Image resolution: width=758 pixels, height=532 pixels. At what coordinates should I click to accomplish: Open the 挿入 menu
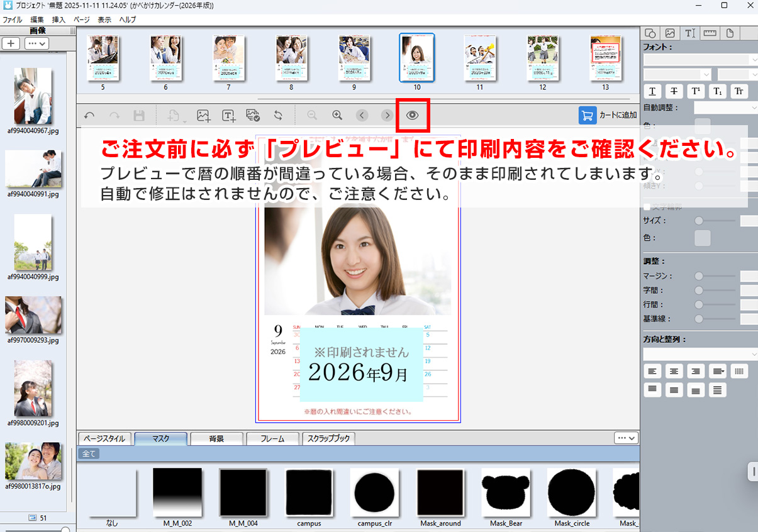click(59, 19)
